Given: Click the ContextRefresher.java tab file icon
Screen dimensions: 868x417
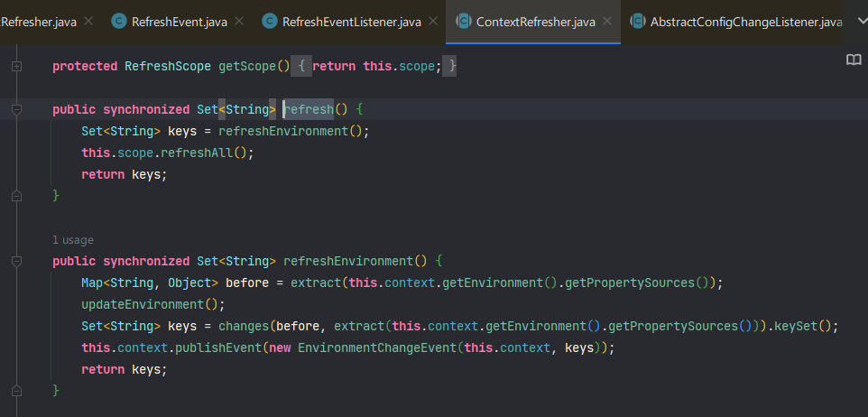Looking at the screenshot, I should [464, 22].
